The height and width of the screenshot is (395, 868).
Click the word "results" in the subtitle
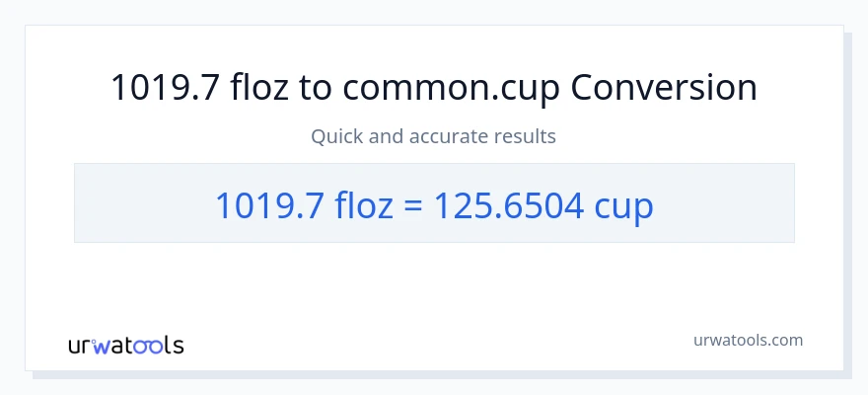(x=527, y=136)
